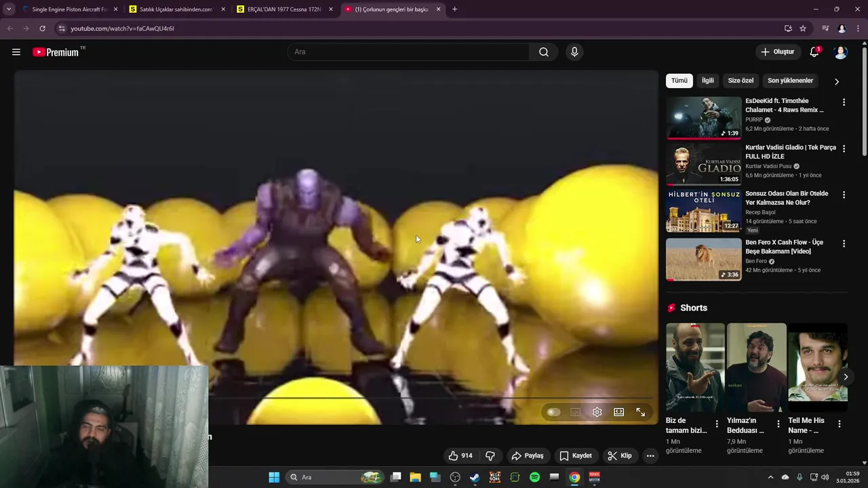Like the video with 914 likes

(460, 455)
